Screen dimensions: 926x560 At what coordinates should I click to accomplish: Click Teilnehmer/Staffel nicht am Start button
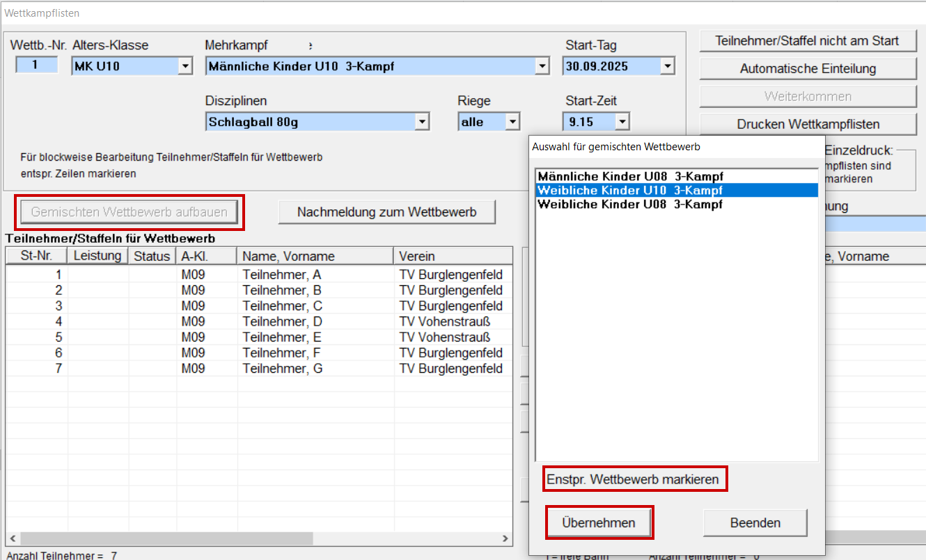pyautogui.click(x=807, y=41)
